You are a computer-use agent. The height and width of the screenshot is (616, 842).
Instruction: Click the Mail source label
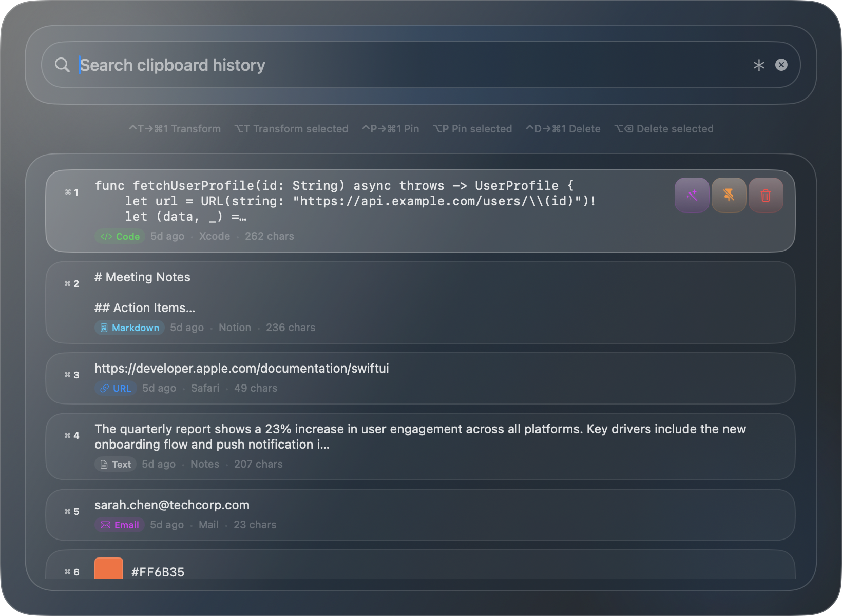[x=208, y=525]
